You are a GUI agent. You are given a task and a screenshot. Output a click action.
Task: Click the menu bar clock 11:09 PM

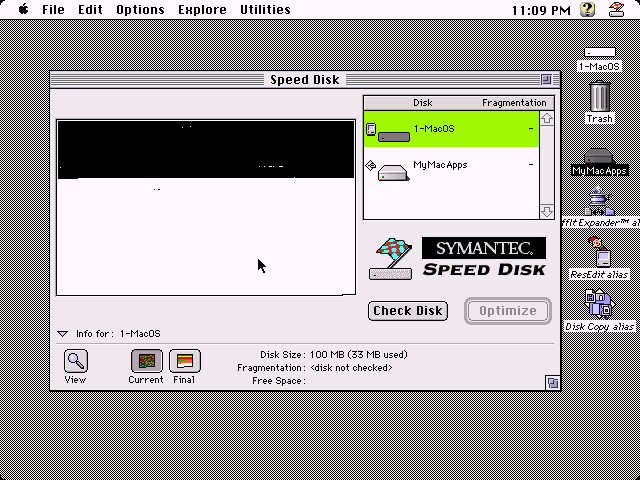coord(541,10)
